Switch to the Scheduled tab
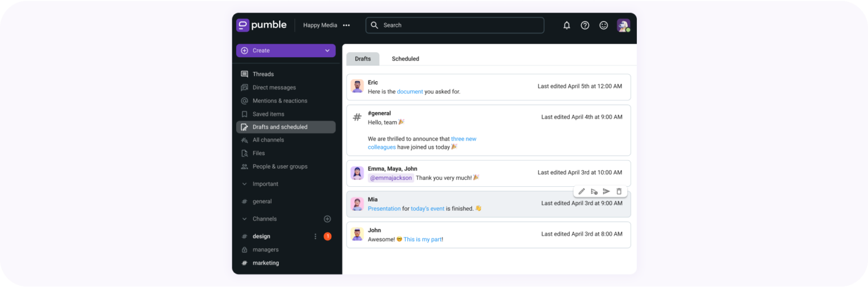The width and height of the screenshot is (868, 287). [x=405, y=59]
